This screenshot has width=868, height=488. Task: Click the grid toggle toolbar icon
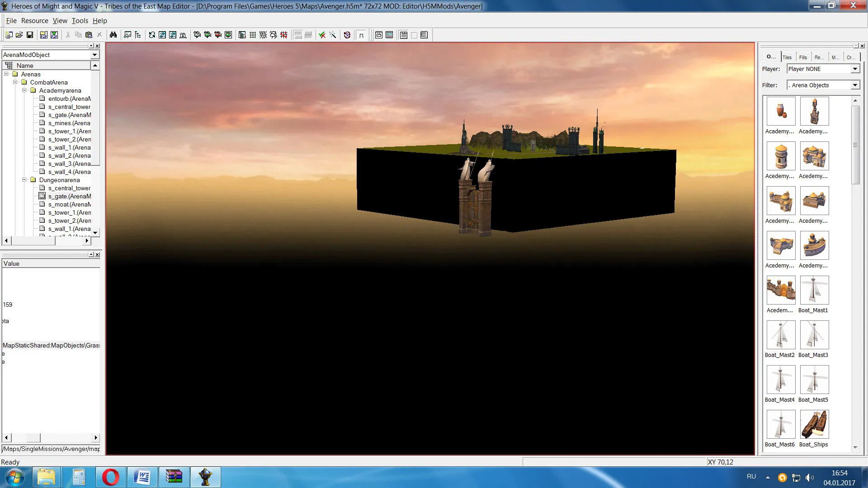pyautogui.click(x=253, y=35)
